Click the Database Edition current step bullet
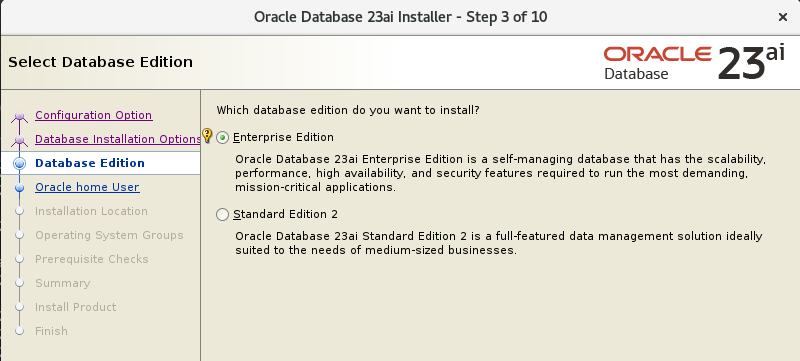This screenshot has height=361, width=800. point(19,164)
